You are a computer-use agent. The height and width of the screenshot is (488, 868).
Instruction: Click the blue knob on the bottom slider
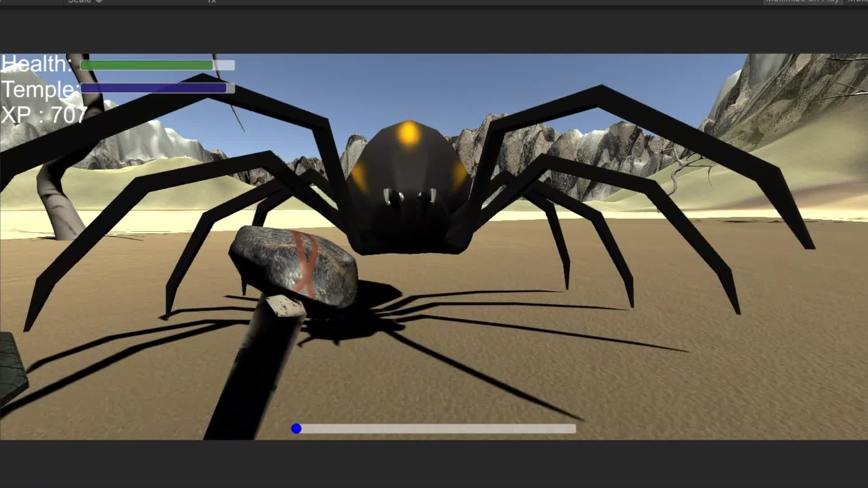(x=296, y=428)
